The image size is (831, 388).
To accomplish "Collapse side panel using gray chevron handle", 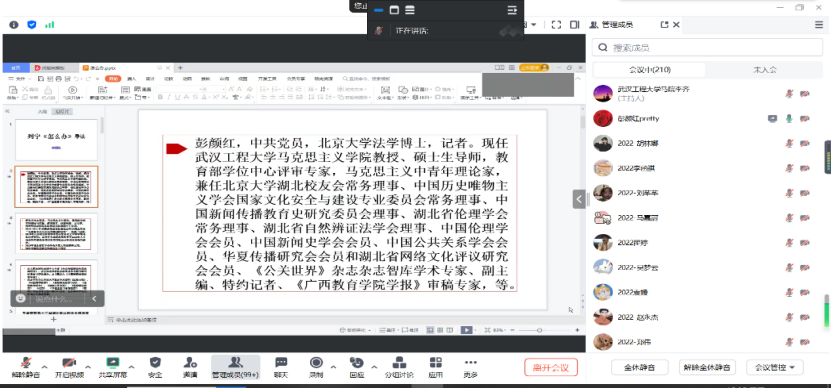I will [579, 199].
